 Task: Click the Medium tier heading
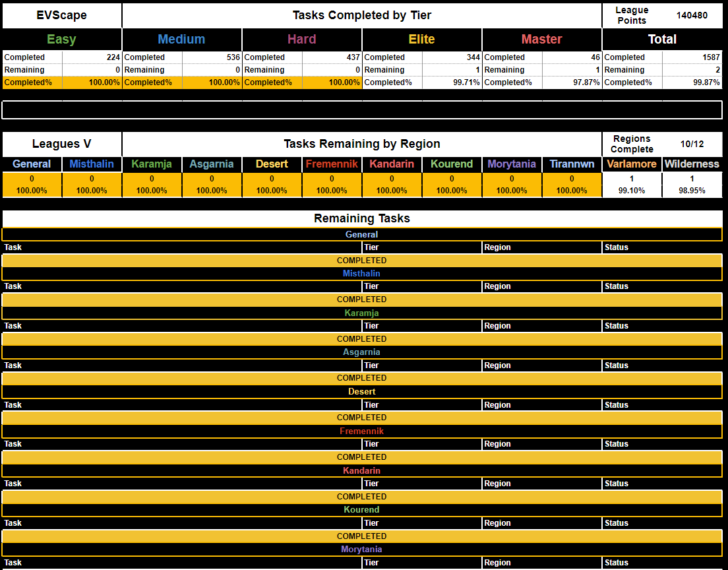click(x=181, y=40)
